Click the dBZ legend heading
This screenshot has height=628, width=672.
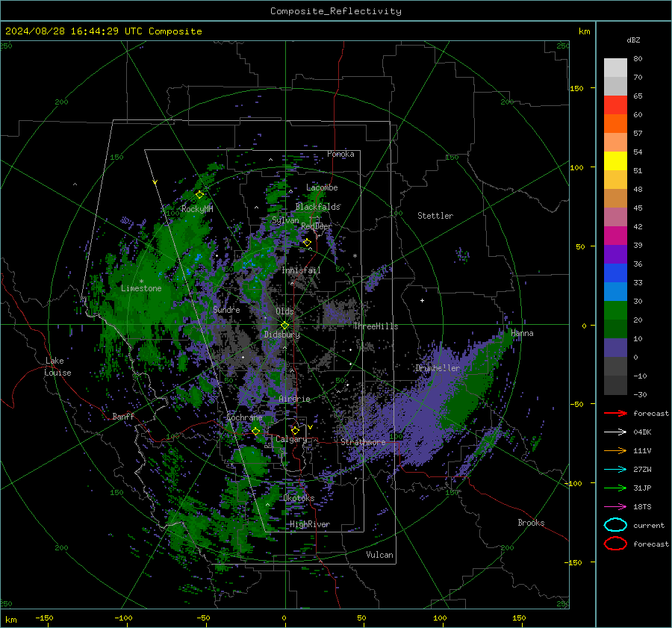click(x=633, y=40)
